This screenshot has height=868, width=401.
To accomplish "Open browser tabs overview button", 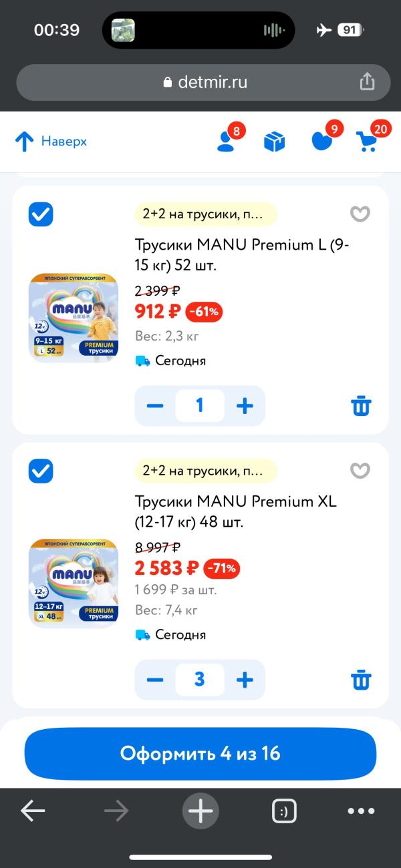I will pos(284,811).
